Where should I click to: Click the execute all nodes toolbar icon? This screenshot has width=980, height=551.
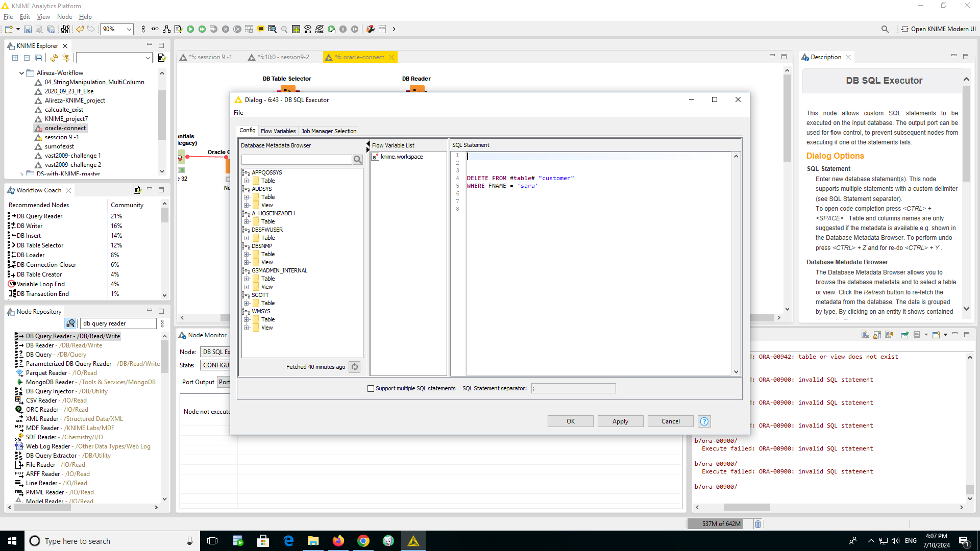coord(202,29)
